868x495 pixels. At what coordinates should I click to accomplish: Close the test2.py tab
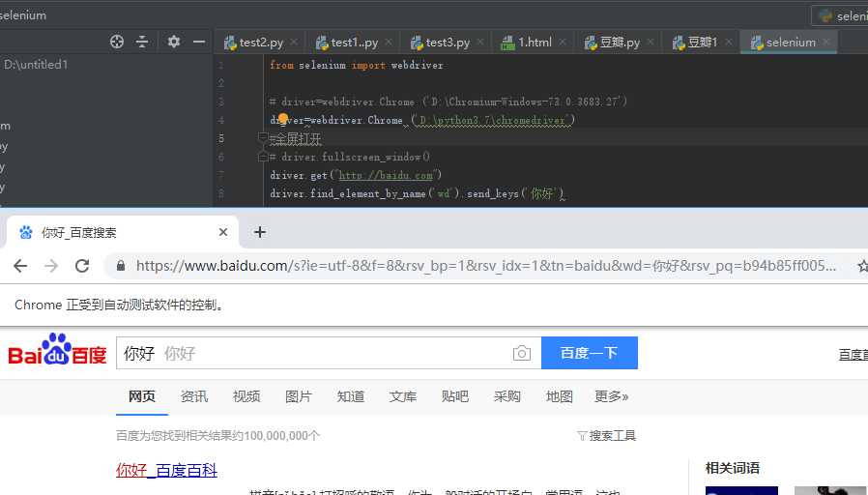[294, 43]
